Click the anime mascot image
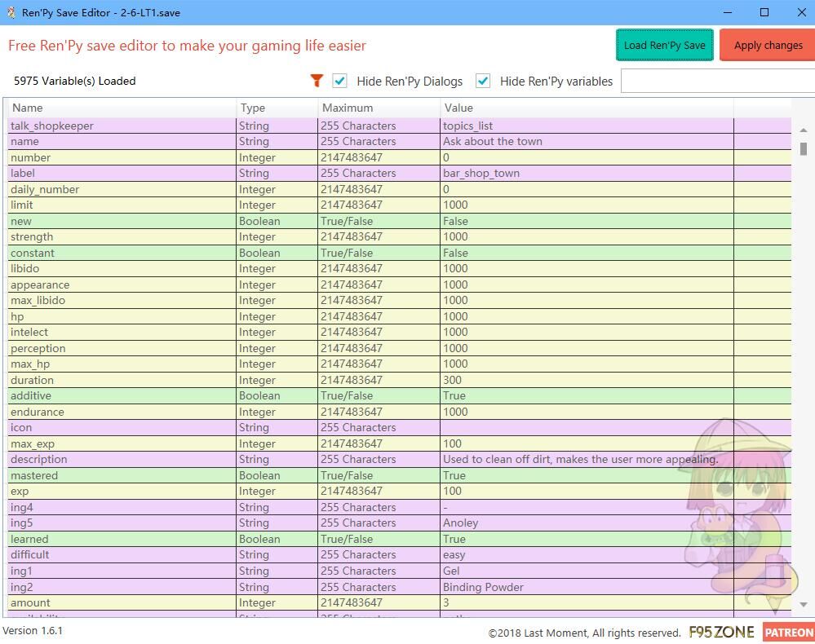Image resolution: width=815 pixels, height=644 pixels. click(x=738, y=507)
